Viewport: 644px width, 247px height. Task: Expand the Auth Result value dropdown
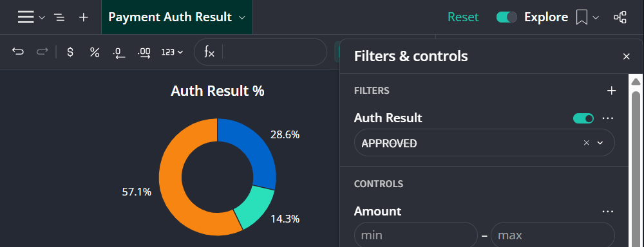click(x=600, y=143)
